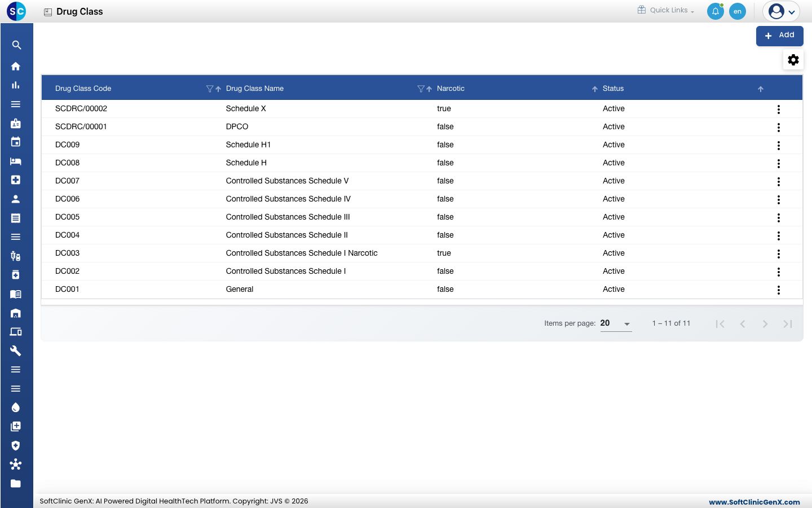Open the devices icon in sidebar
Screen dimensions: 812x508
16,332
